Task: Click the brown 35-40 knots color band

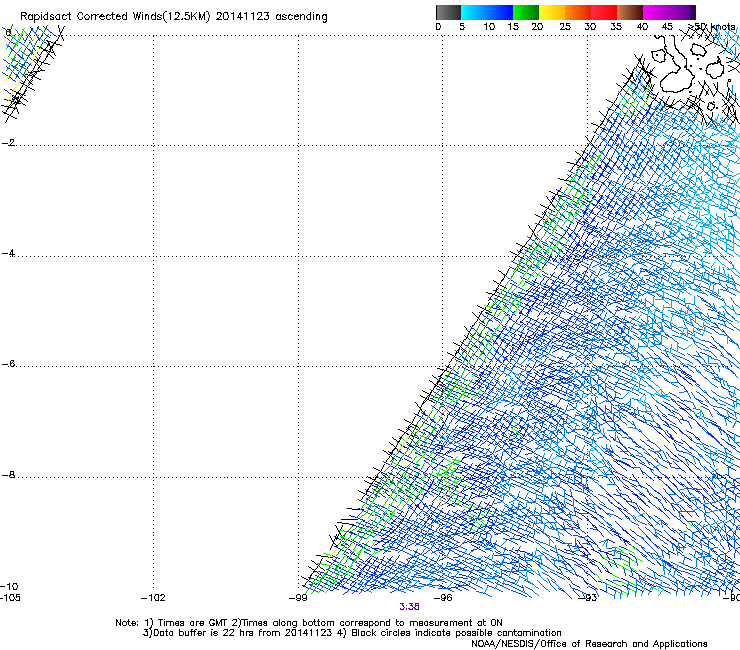Action: (630, 12)
